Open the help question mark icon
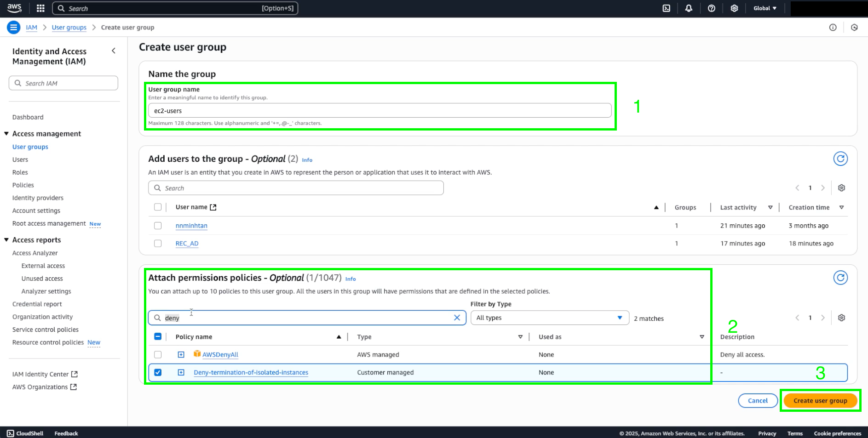The image size is (868, 438). pos(712,8)
